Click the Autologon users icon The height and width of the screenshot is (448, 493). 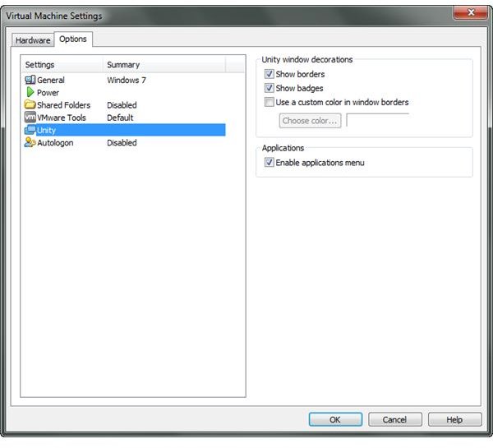click(30, 142)
